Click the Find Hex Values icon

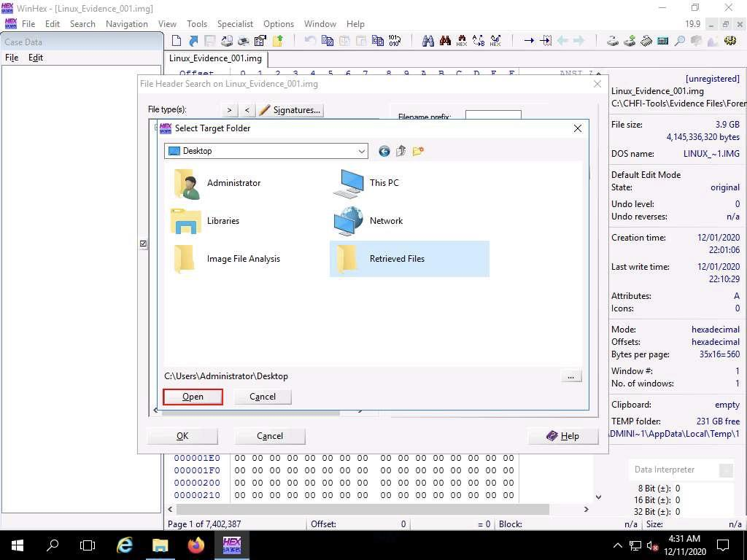pos(462,41)
